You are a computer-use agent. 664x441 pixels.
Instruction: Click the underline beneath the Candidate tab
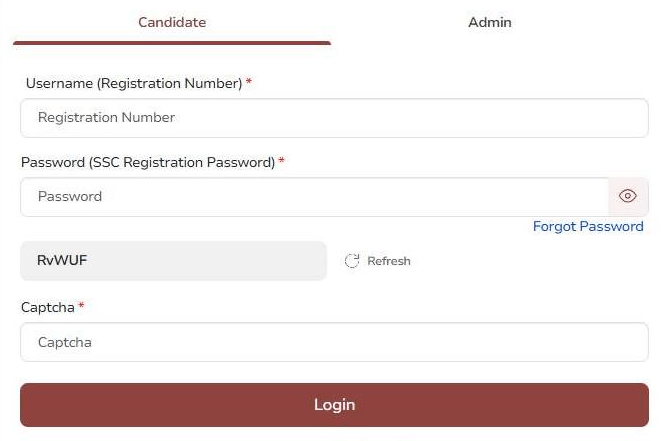click(172, 43)
